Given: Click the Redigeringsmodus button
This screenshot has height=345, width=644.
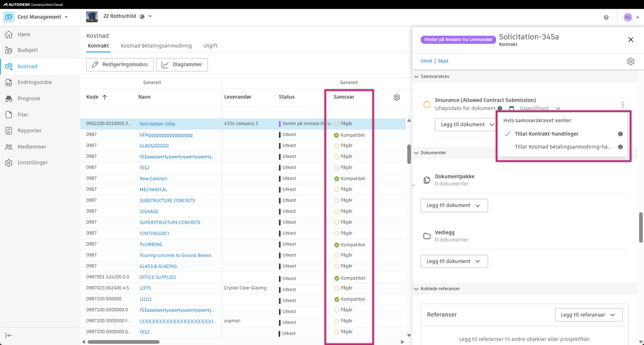Looking at the screenshot, I should [x=120, y=65].
